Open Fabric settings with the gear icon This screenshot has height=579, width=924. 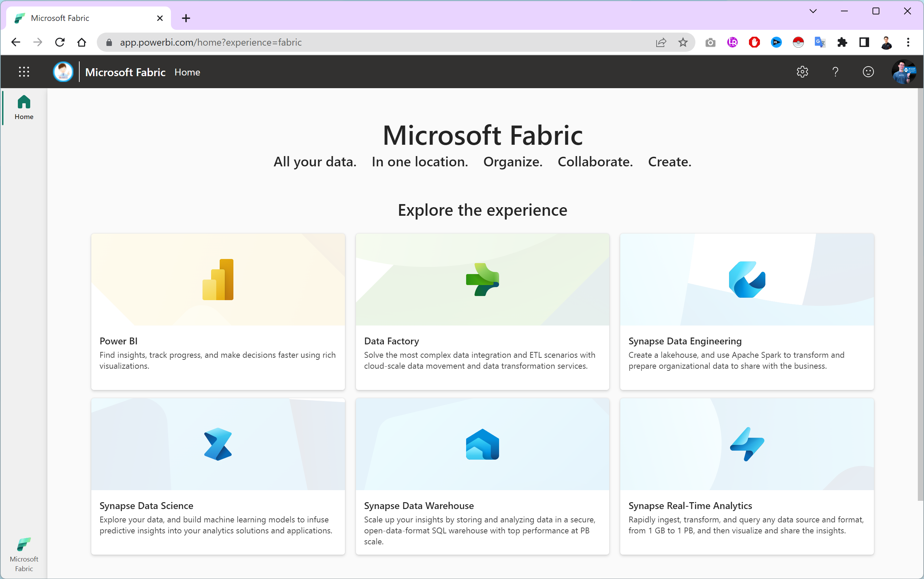pos(802,72)
